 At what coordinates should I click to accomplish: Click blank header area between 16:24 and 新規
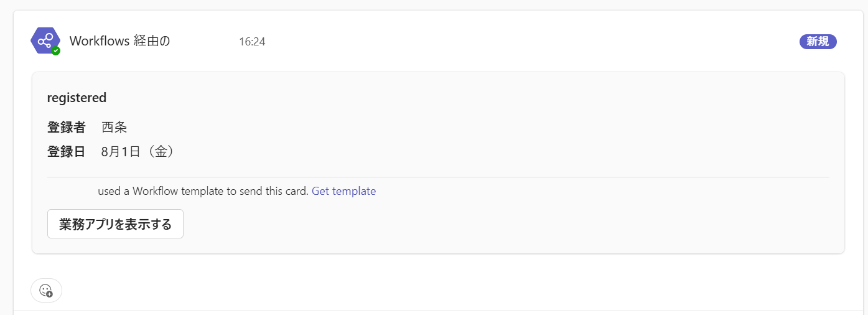529,42
